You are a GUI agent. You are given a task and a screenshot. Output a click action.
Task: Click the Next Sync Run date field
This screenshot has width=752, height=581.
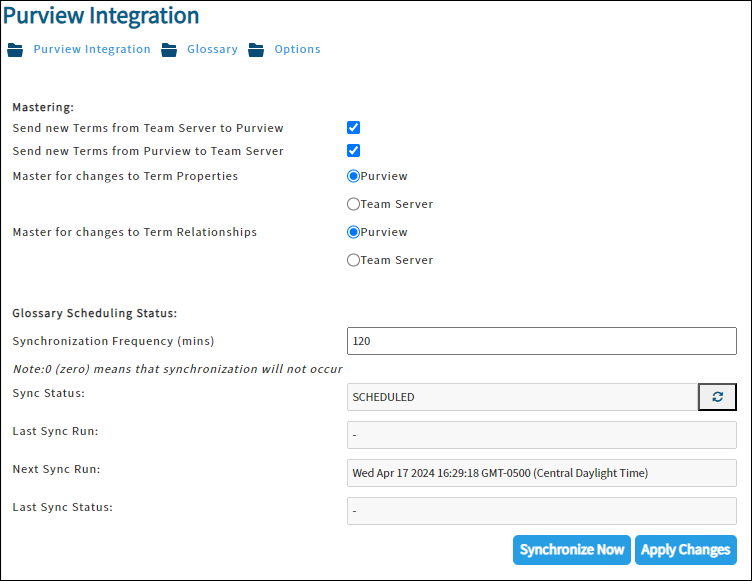point(541,473)
